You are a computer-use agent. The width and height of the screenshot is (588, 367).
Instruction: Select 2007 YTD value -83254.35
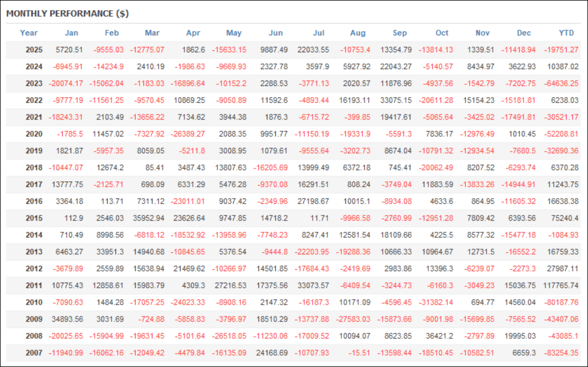point(561,353)
